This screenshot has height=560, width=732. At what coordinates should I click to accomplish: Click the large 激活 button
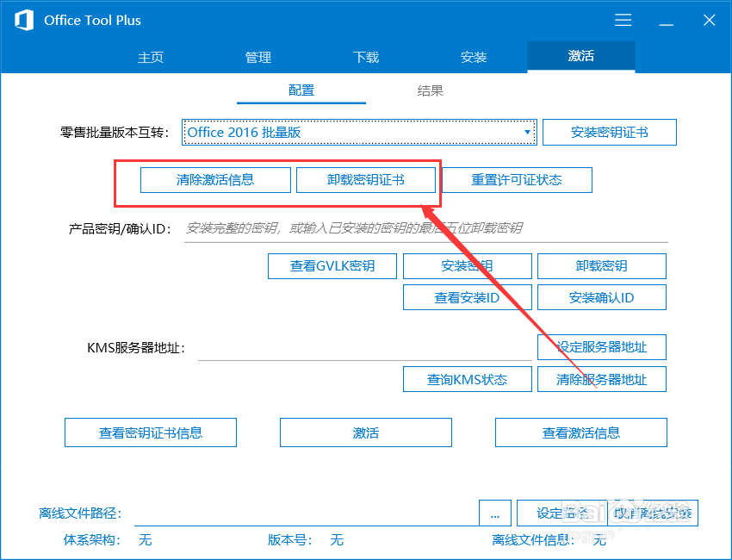(x=365, y=432)
